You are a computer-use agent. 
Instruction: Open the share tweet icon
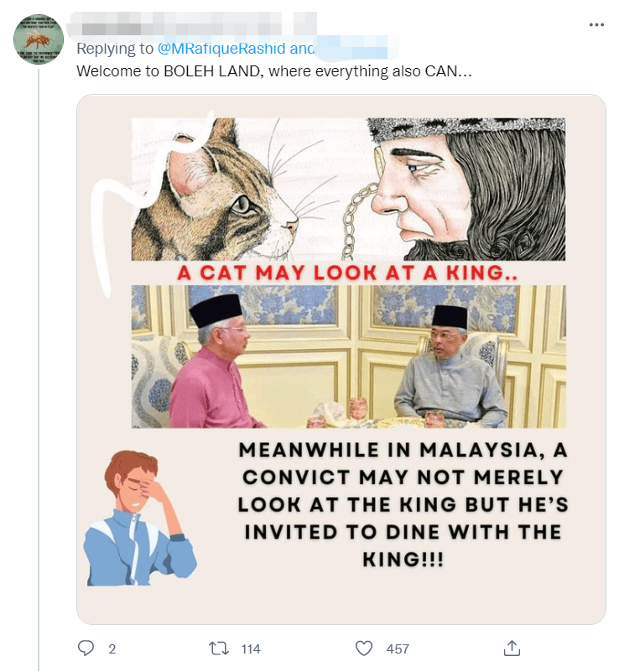coord(512,649)
